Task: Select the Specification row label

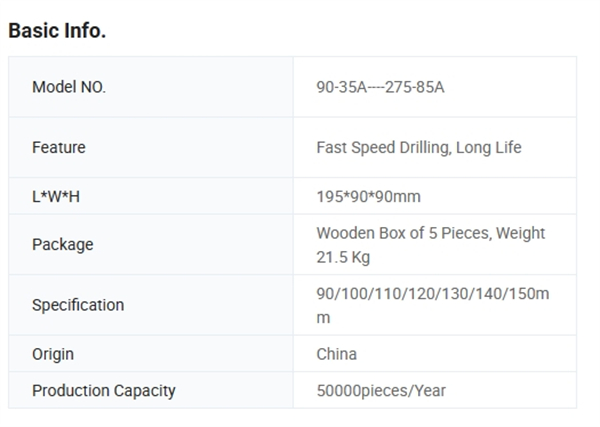Action: pos(78,305)
